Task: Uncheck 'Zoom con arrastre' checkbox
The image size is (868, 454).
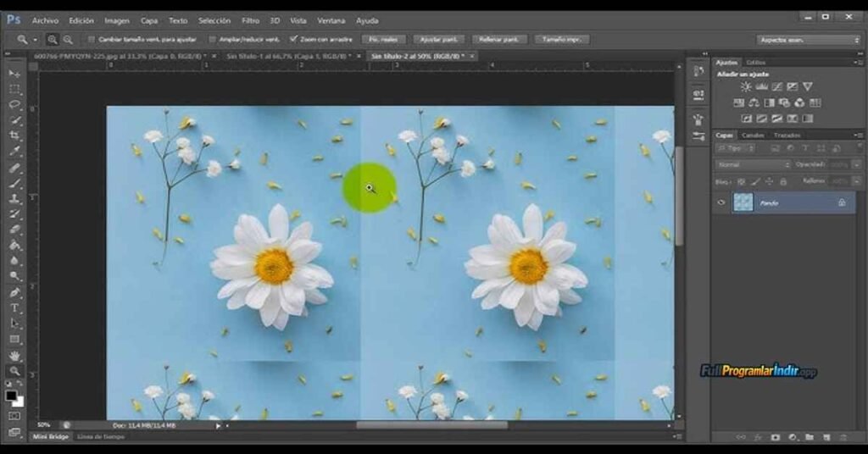Action: coord(293,39)
